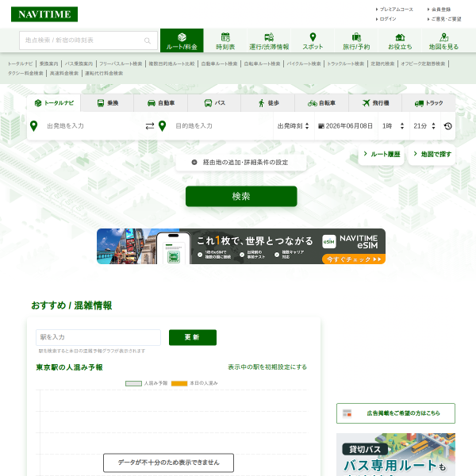Click the plus icon beside 経由地の追加
The image size is (476, 476).
point(194,163)
